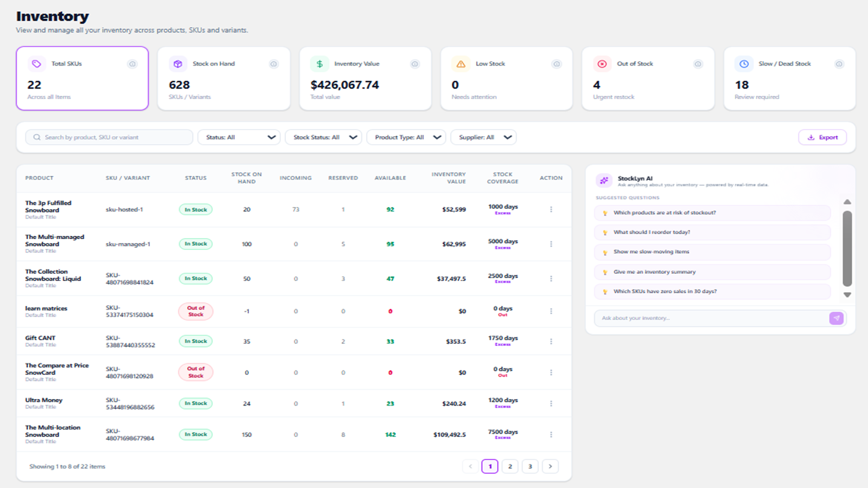
Task: Click the clock icon on Slow / Dead Stock card
Action: (744, 64)
